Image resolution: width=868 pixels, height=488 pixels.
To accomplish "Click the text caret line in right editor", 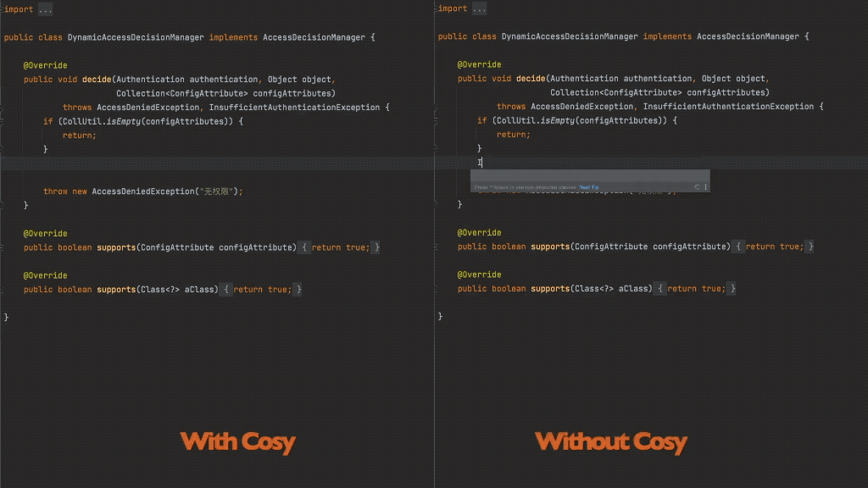I will [651, 163].
